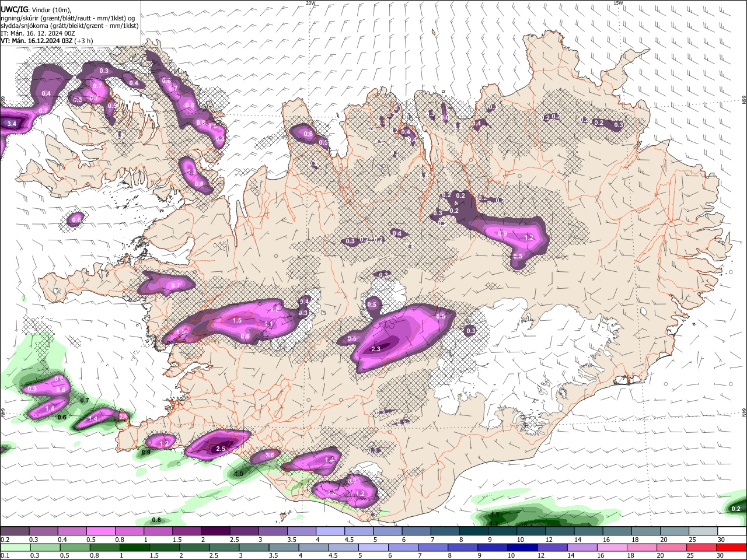
Task: Pick the upper legend swatch between 1 and 1.5
Action: coord(158,531)
